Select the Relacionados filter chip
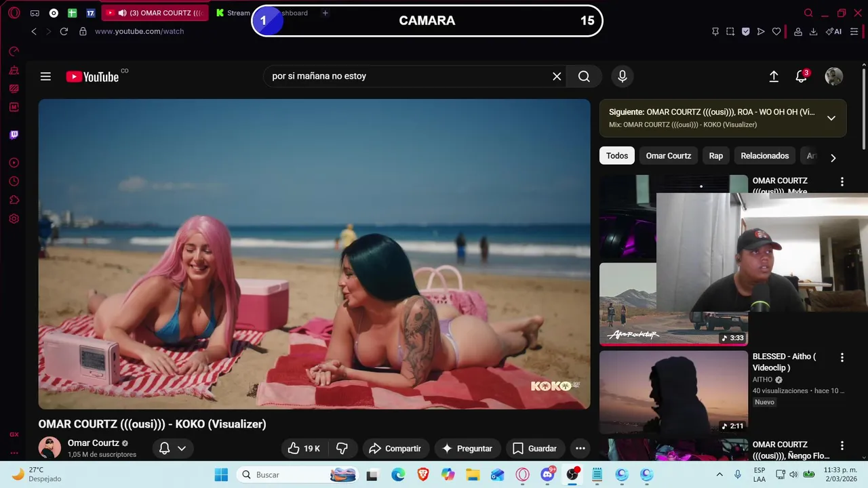Screen dimensions: 868x488 pos(765,156)
